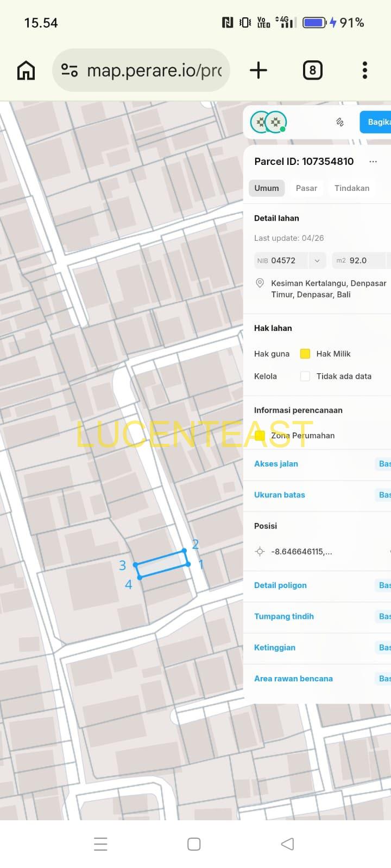This screenshot has width=391, height=868.
Task: Click the user avatars icon
Action: tap(268, 122)
